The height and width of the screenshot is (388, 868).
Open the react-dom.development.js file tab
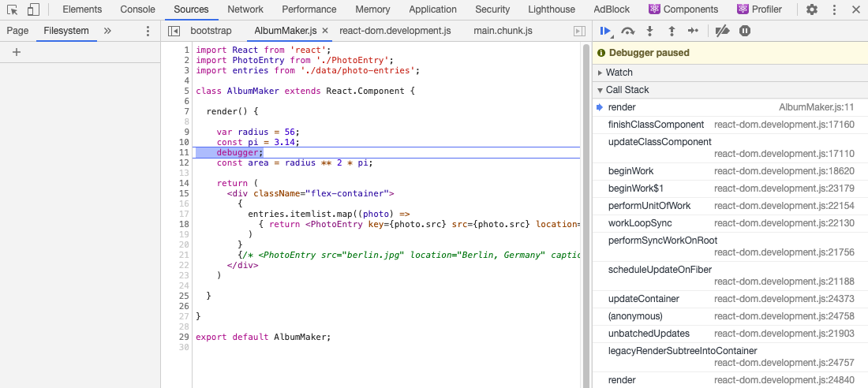[395, 31]
